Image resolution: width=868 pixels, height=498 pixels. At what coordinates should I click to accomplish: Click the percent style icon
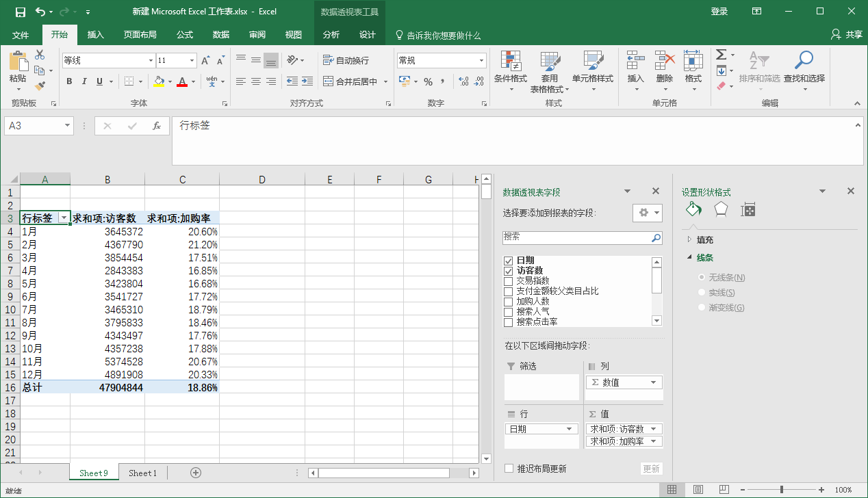point(428,81)
